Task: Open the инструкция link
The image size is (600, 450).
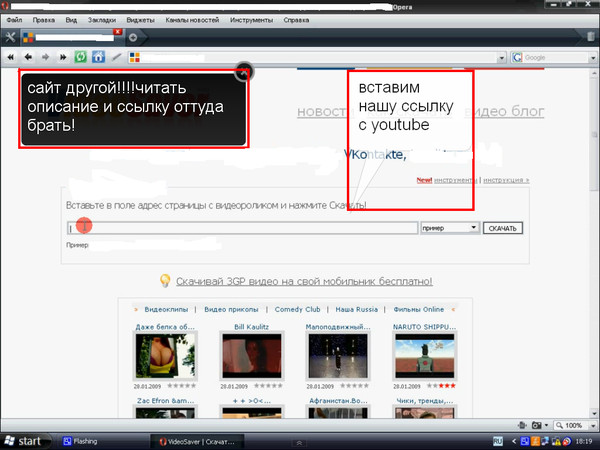Action: (506, 180)
